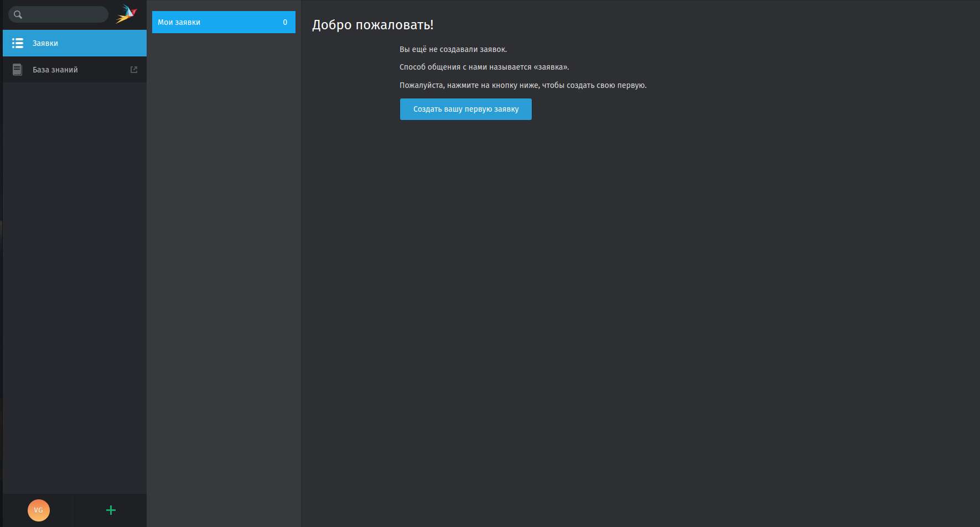Open База знаний from the sidebar
This screenshot has width=980, height=527.
[x=55, y=70]
